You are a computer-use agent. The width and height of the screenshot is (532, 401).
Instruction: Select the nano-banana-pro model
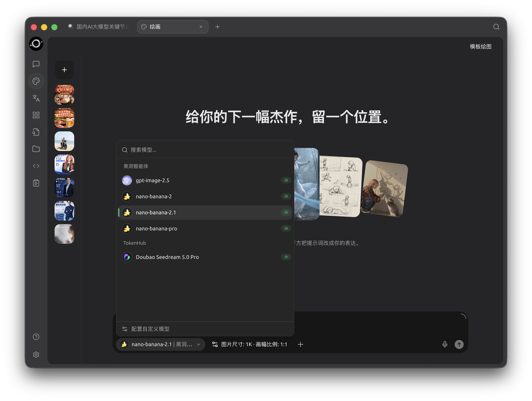click(205, 229)
